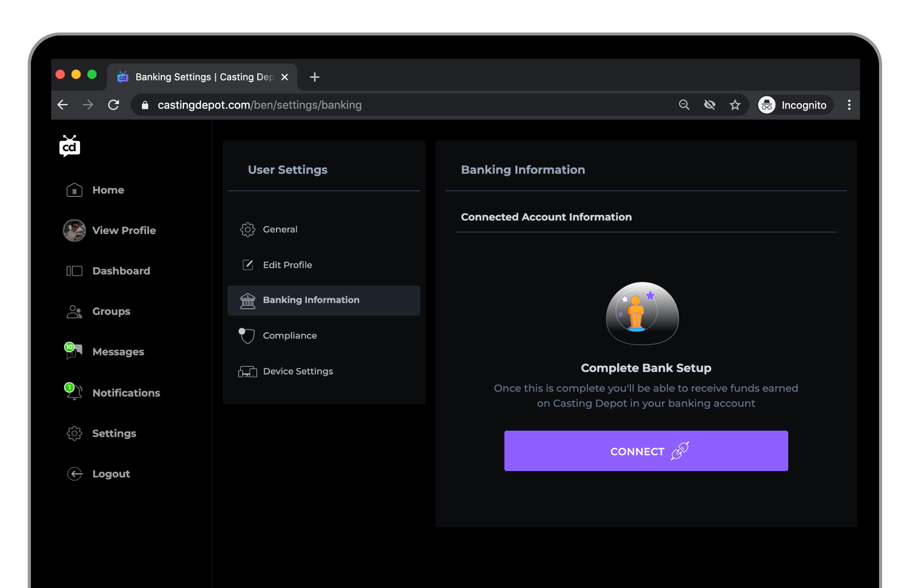Click the bank setup trophy illustration
This screenshot has width=909, height=588.
(x=643, y=313)
